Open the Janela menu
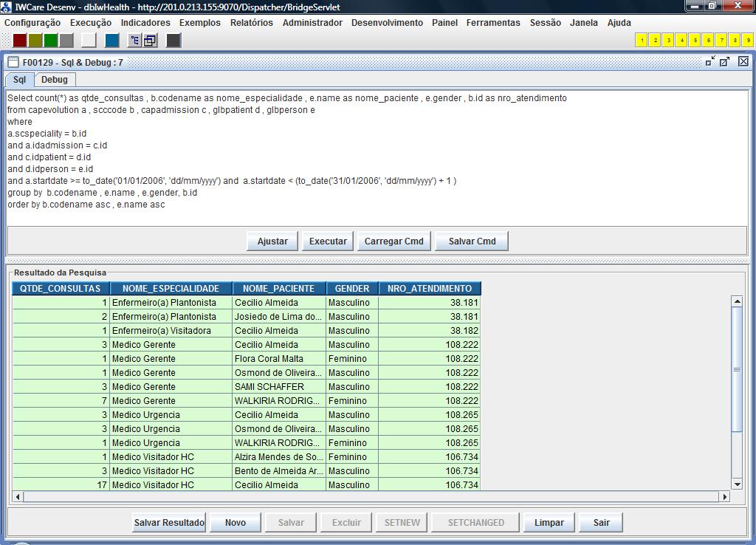Image resolution: width=756 pixels, height=545 pixels. click(x=584, y=23)
